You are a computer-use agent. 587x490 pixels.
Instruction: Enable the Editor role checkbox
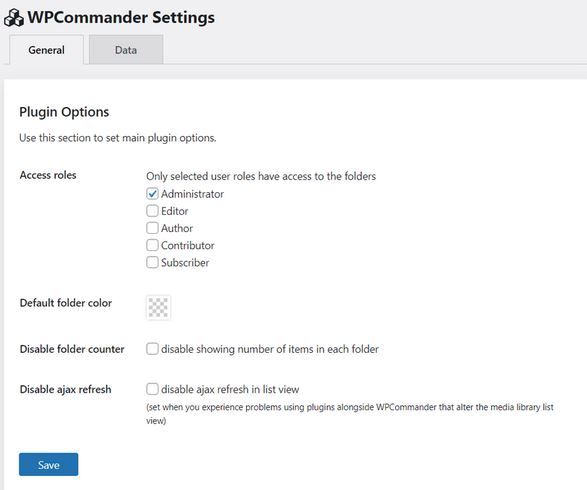[x=152, y=211]
